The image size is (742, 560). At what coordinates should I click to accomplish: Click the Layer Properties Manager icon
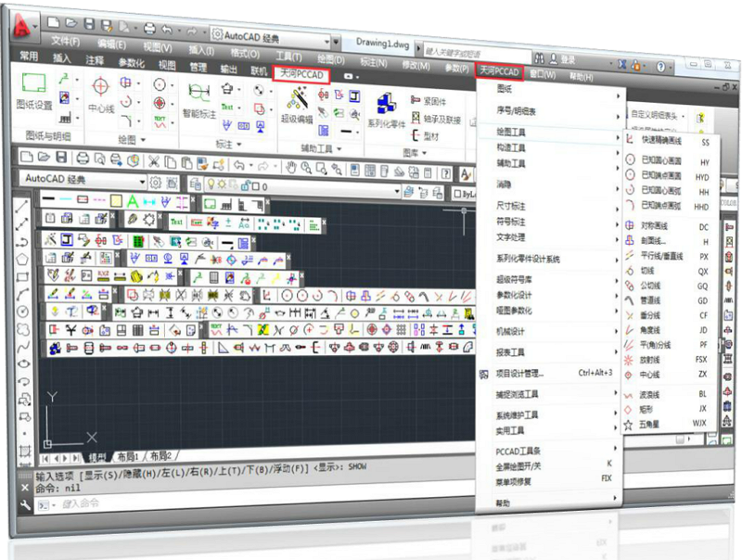195,183
